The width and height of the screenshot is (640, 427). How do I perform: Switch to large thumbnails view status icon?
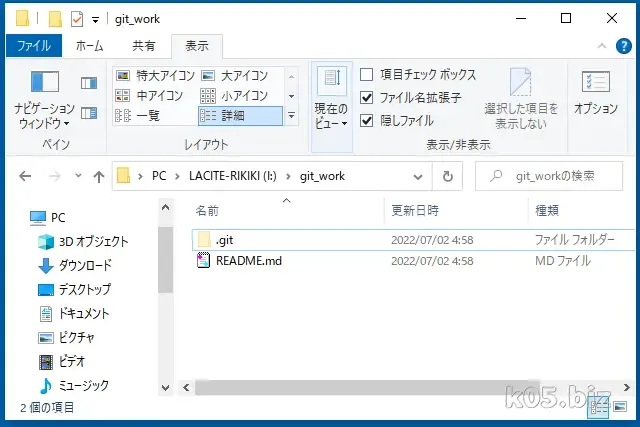[x=620, y=407]
